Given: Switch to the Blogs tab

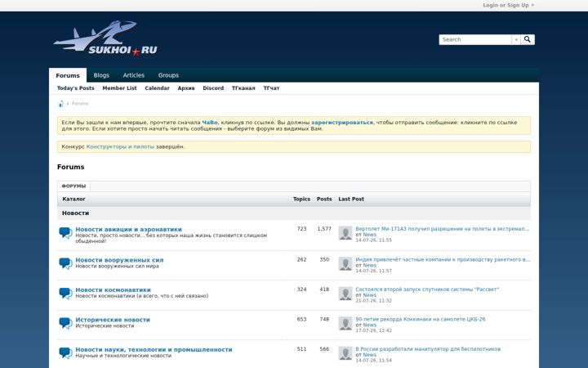Looking at the screenshot, I should click(x=101, y=75).
